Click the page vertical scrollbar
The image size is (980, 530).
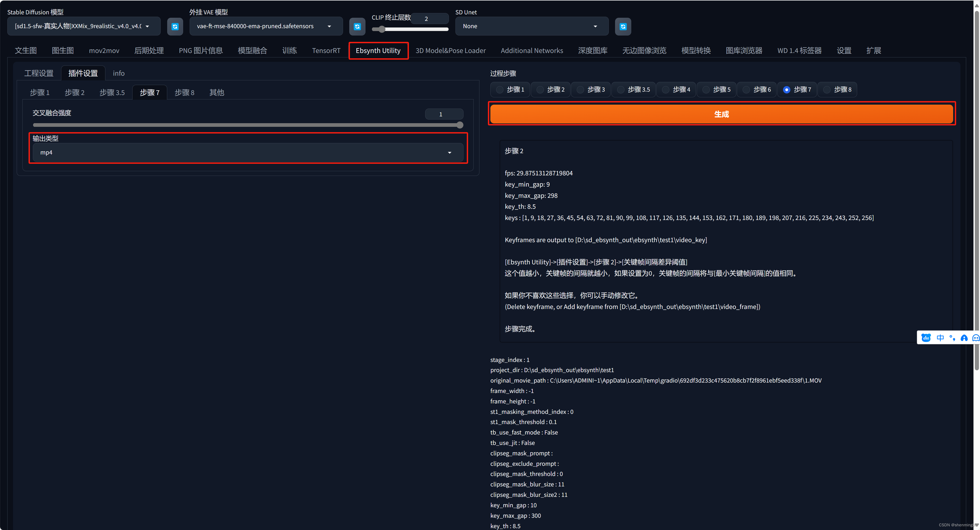[977, 190]
